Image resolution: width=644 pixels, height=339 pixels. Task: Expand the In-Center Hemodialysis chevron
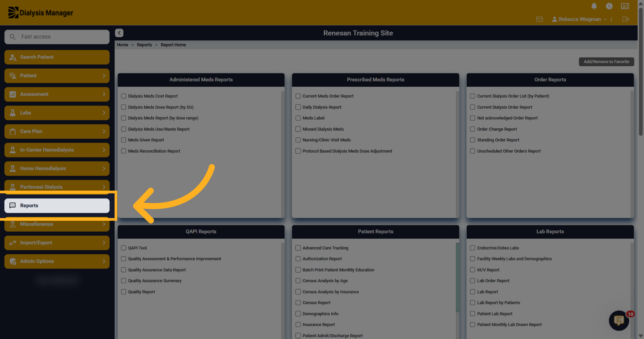[x=104, y=150]
